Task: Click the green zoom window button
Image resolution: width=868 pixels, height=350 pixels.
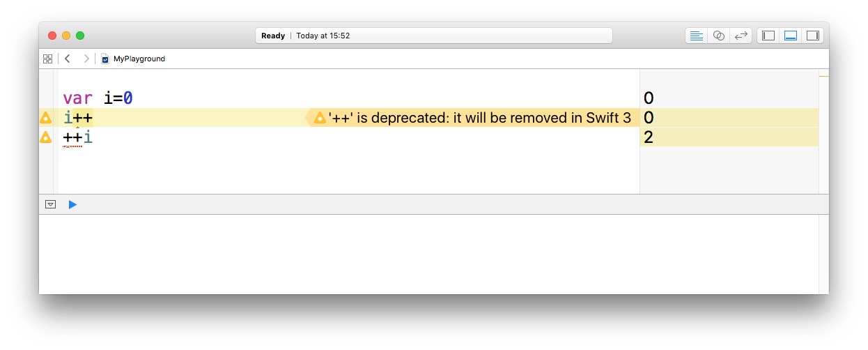Action: (80, 36)
